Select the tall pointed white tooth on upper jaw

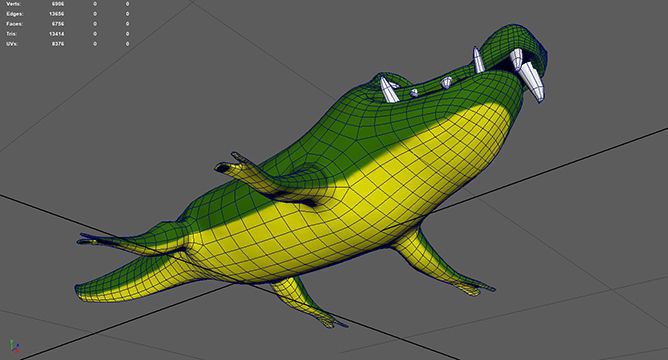tap(478, 60)
